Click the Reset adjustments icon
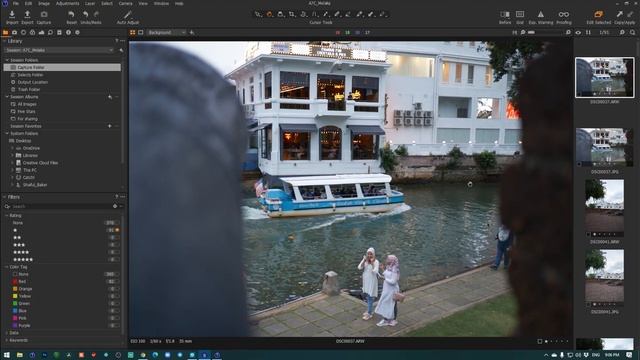Screen dimensions: 640x360 tap(71, 14)
